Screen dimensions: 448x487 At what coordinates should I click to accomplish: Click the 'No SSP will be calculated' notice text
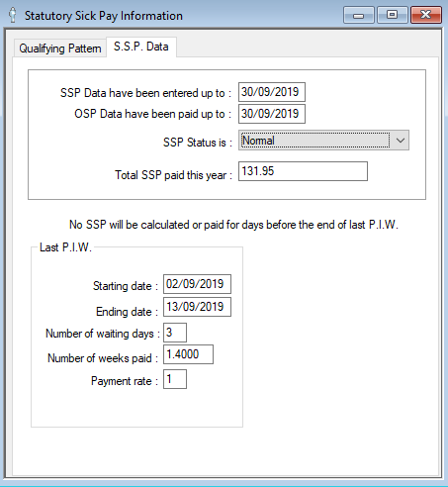click(233, 225)
